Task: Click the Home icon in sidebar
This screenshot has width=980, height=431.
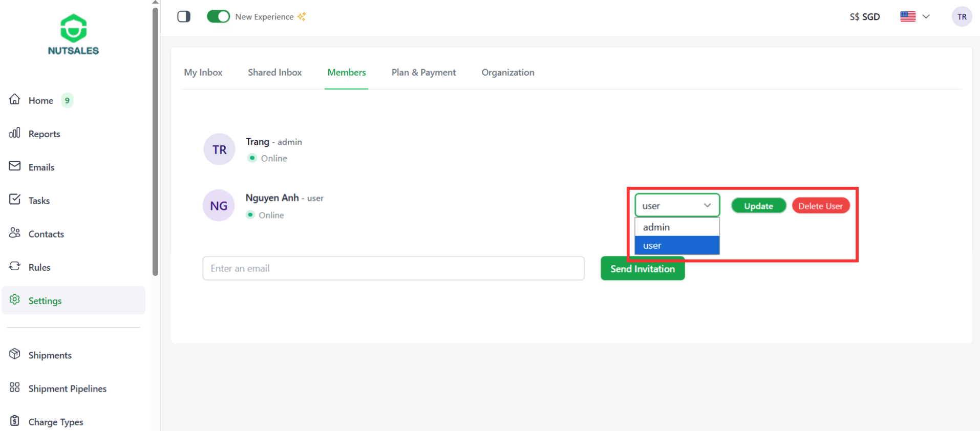Action: pos(15,100)
